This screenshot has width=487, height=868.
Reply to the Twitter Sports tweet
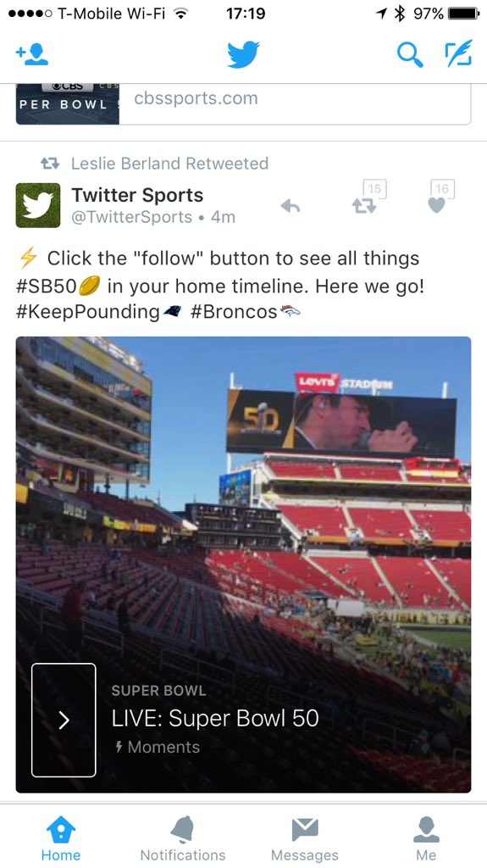290,207
